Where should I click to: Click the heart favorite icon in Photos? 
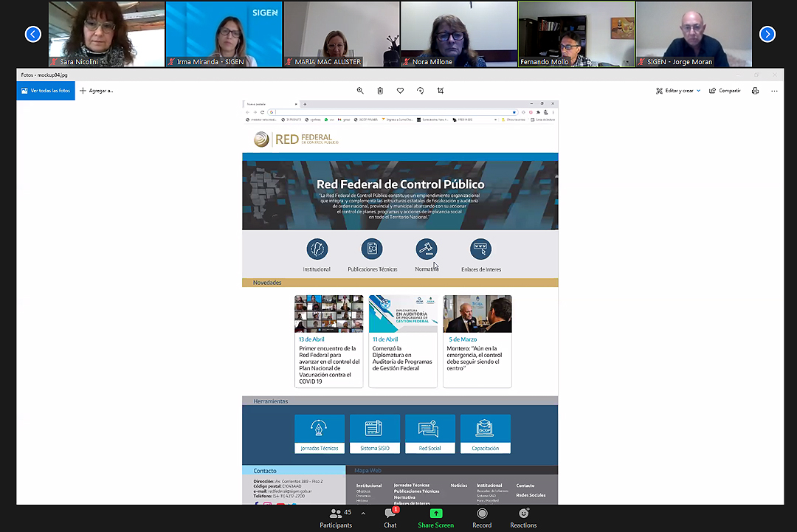click(401, 91)
